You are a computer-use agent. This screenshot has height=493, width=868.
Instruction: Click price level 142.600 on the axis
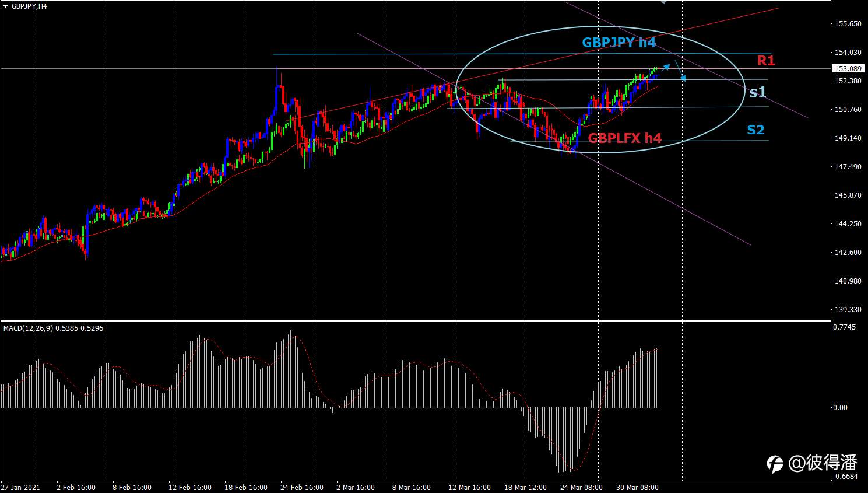click(848, 253)
